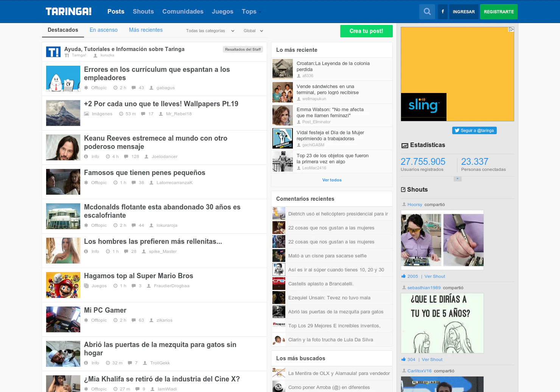Open Comunidades in the top navigation

tap(183, 12)
